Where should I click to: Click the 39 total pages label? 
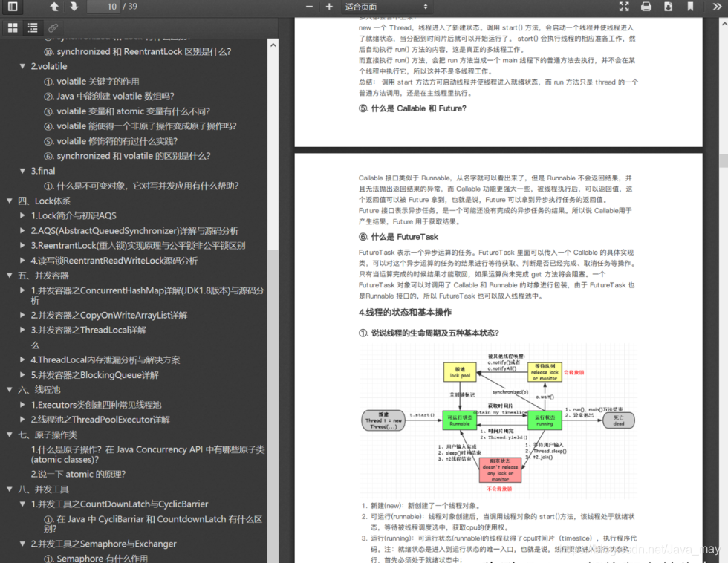pos(130,7)
